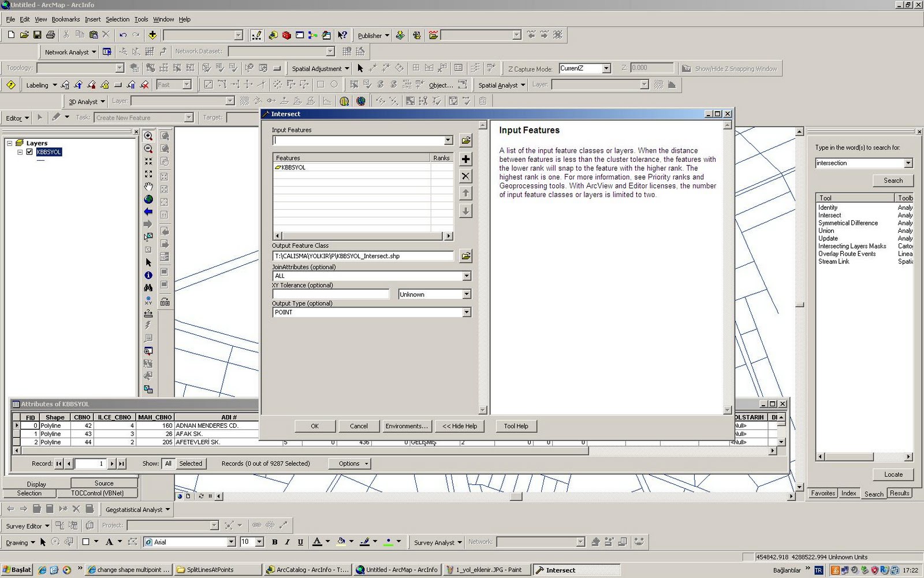The width and height of the screenshot is (924, 578).
Task: Toggle KBBSYOL layer visibility checkbox
Action: pos(29,152)
